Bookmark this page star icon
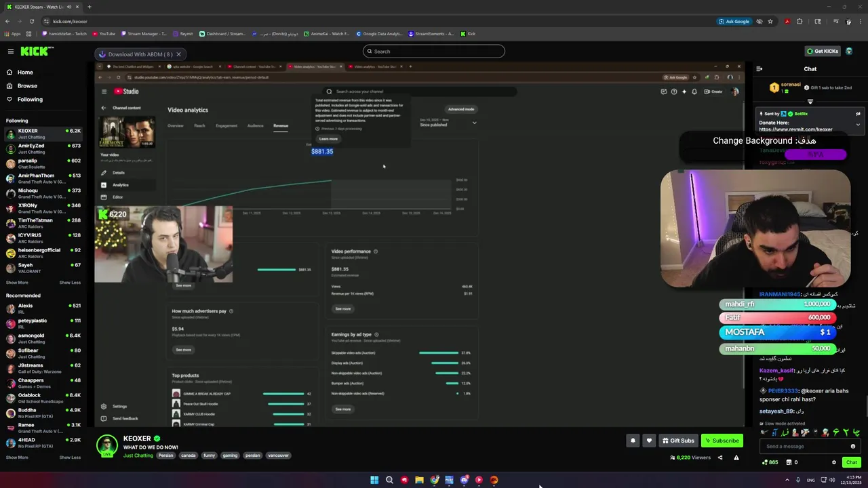The image size is (868, 488). tap(770, 21)
